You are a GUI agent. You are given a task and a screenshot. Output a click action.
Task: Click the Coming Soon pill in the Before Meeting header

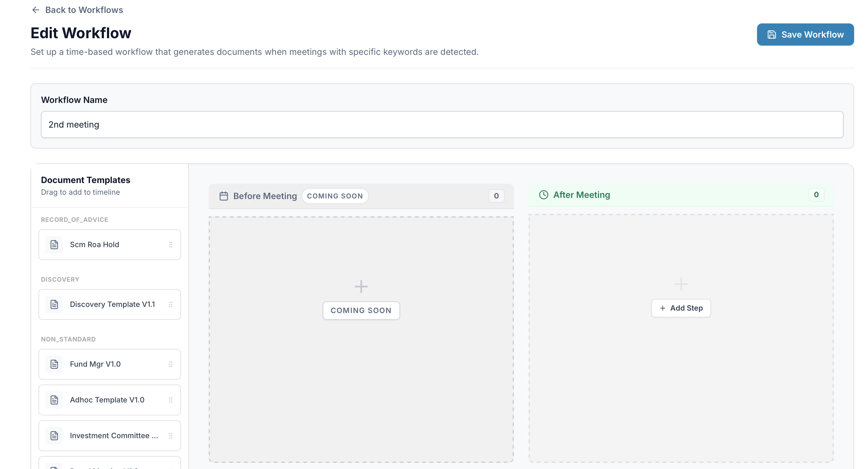click(x=335, y=196)
